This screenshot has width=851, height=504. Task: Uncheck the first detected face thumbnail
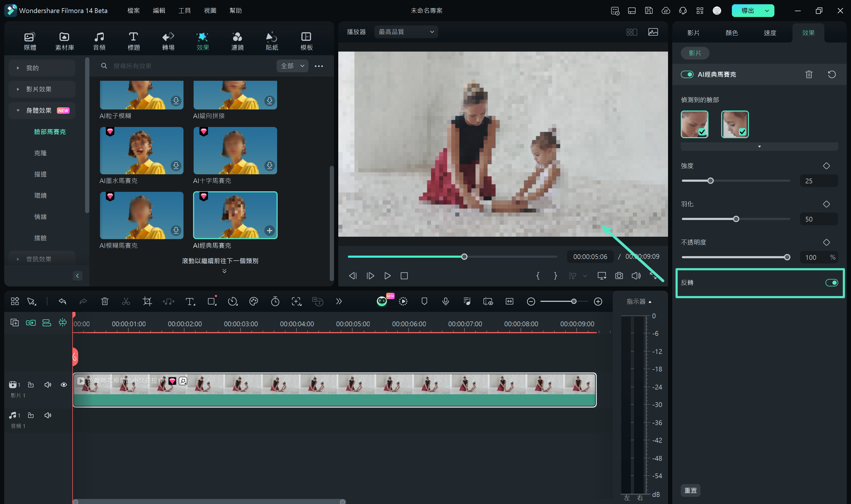click(694, 124)
